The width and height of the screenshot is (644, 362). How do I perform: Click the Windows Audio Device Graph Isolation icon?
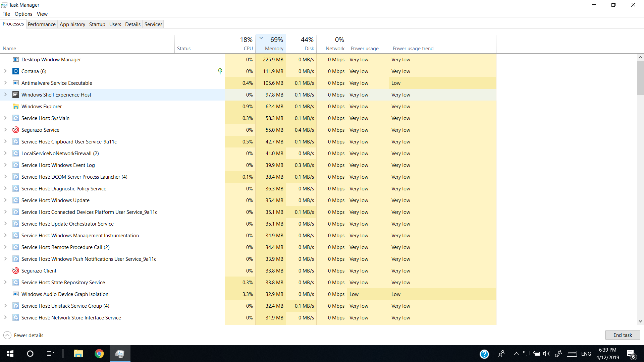pos(15,294)
